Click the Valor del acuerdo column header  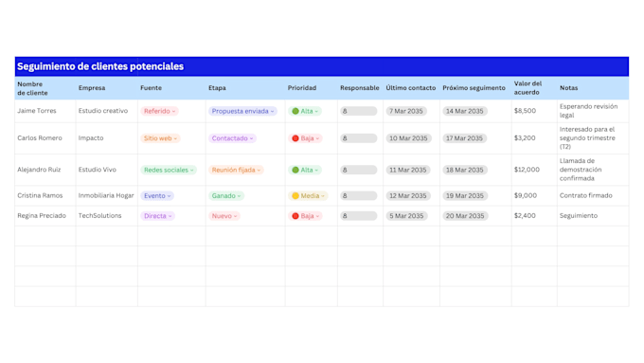(x=528, y=88)
